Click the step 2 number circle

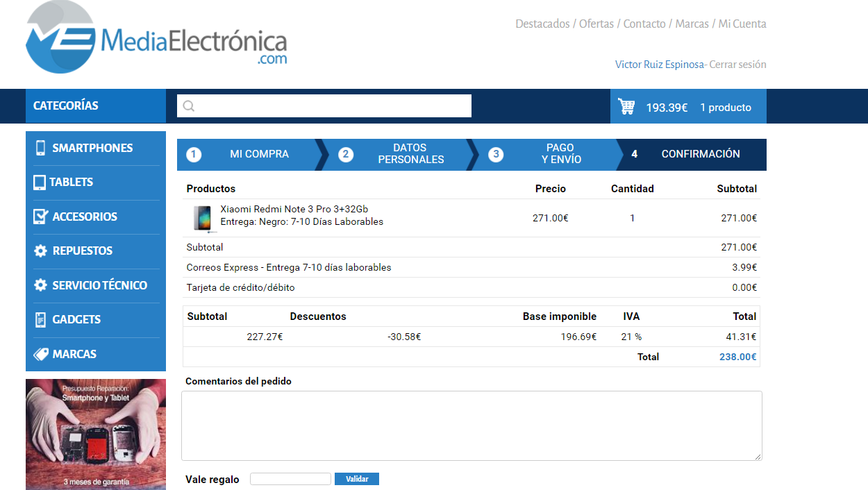pos(346,154)
